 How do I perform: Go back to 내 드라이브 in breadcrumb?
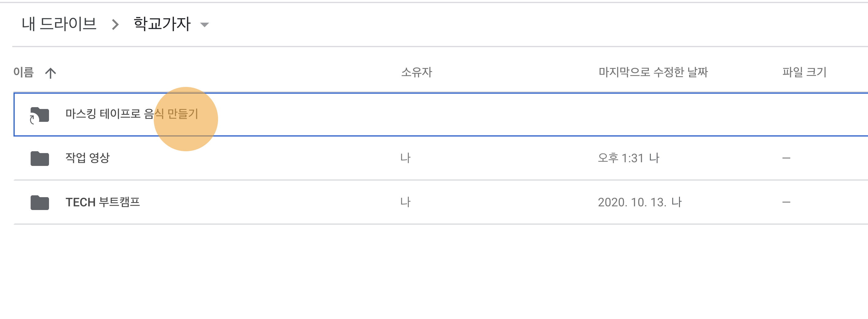59,24
